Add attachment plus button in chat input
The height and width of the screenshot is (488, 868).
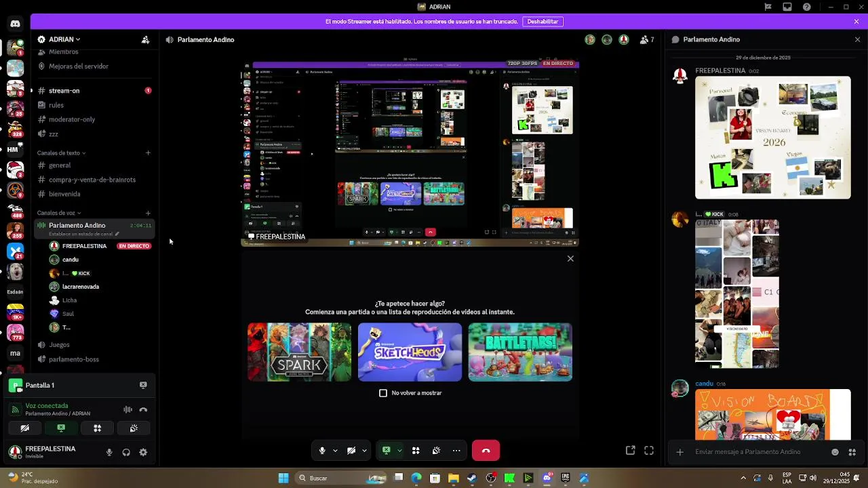(x=680, y=452)
